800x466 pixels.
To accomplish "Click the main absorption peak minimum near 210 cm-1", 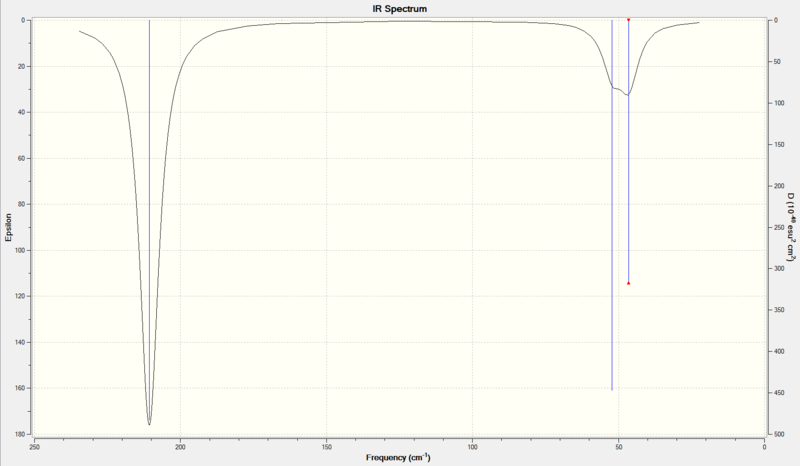I will 149,424.
